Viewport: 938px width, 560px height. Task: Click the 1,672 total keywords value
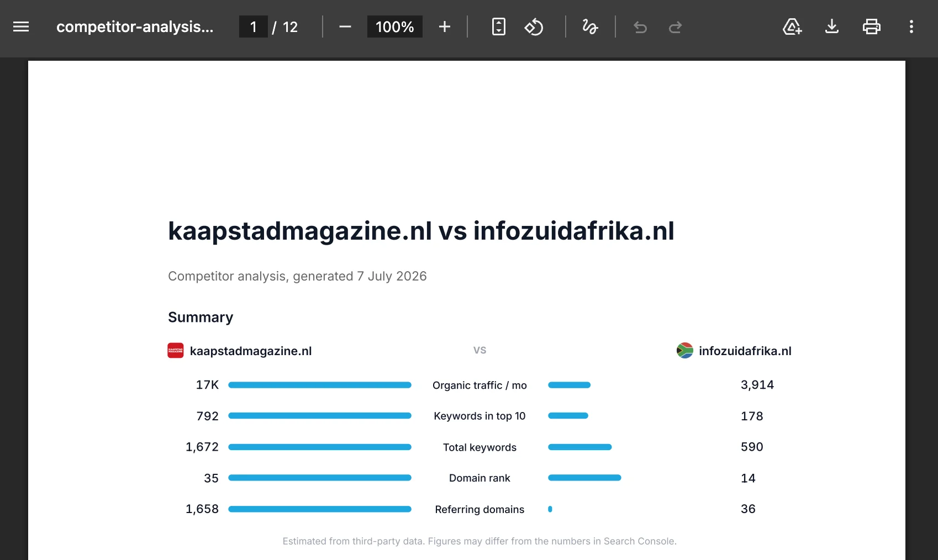tap(202, 447)
